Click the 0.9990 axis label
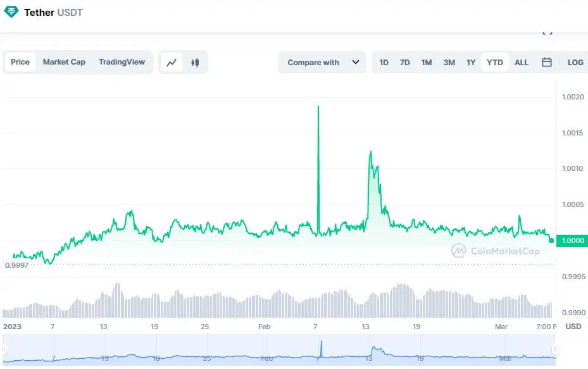Viewport: 588px width, 369px height. 573,313
